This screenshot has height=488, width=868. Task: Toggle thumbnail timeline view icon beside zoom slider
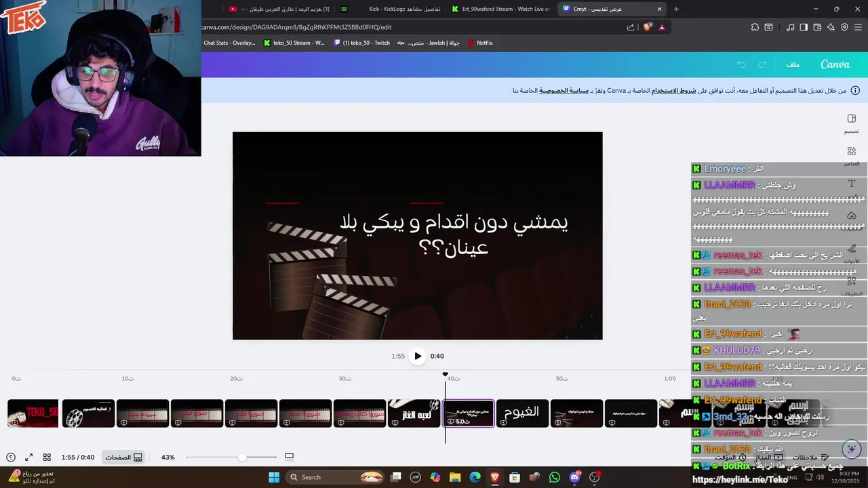[x=289, y=457]
